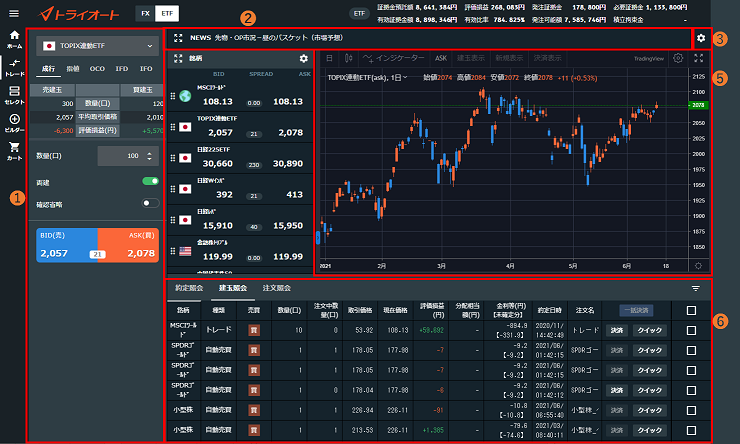
Task: Check the third SPDR Gold row checkbox
Action: tap(691, 390)
